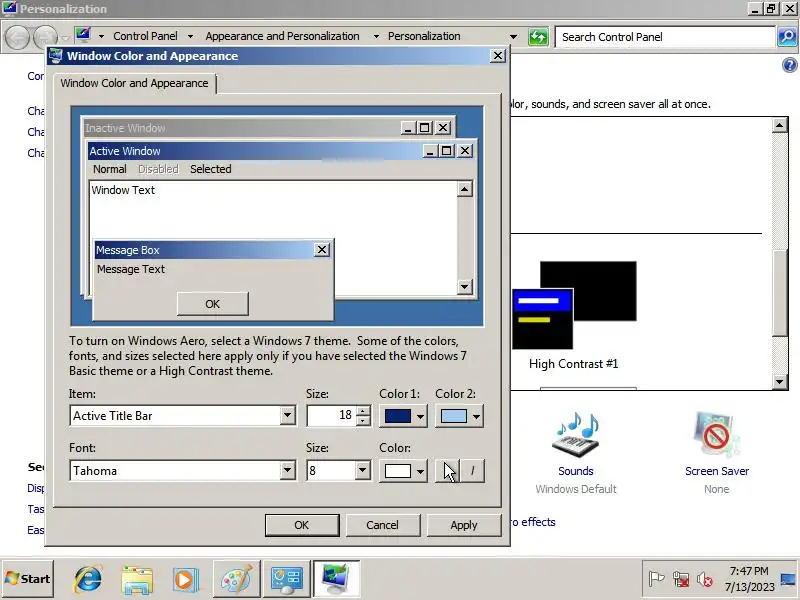Image resolution: width=800 pixels, height=600 pixels.
Task: Click the Start button
Action: click(x=28, y=579)
